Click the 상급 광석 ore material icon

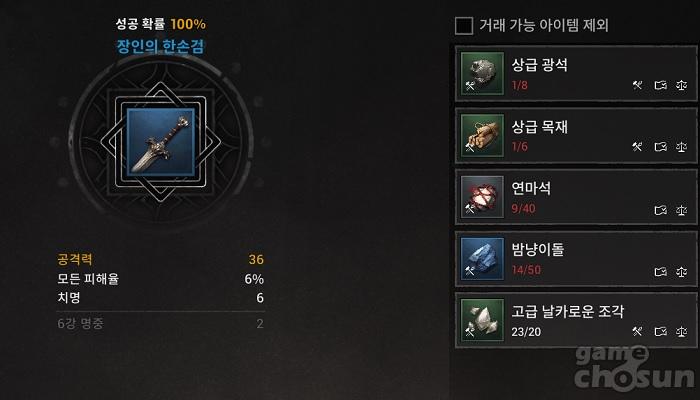click(482, 73)
